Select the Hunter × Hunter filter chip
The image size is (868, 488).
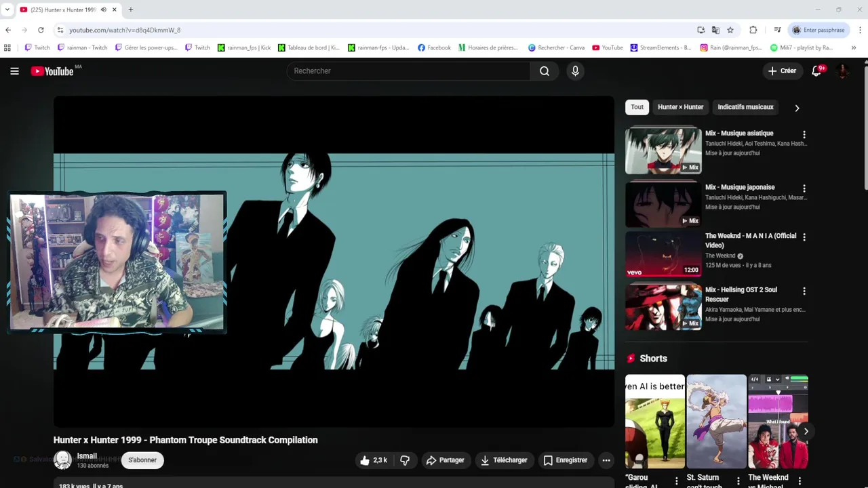680,107
